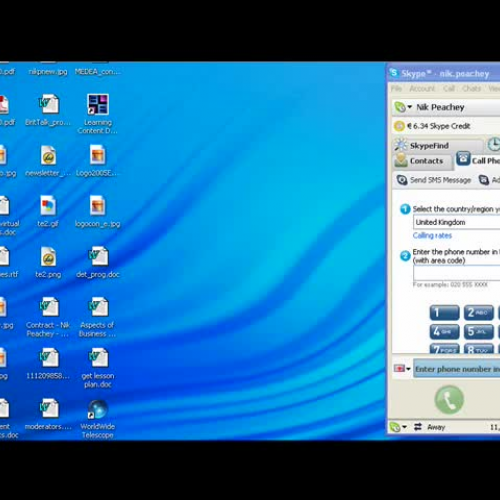
Task: Open the Account menu in Skype
Action: [x=422, y=88]
